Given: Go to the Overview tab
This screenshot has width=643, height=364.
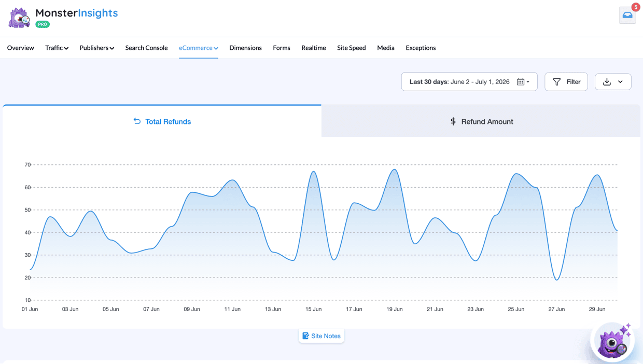Looking at the screenshot, I should pos(21,48).
